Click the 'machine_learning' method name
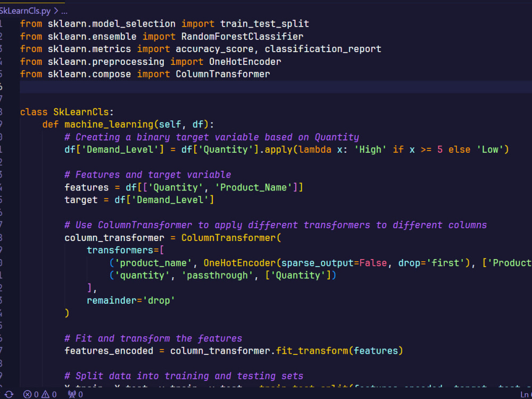The width and height of the screenshot is (532, 399). pyautogui.click(x=109, y=124)
